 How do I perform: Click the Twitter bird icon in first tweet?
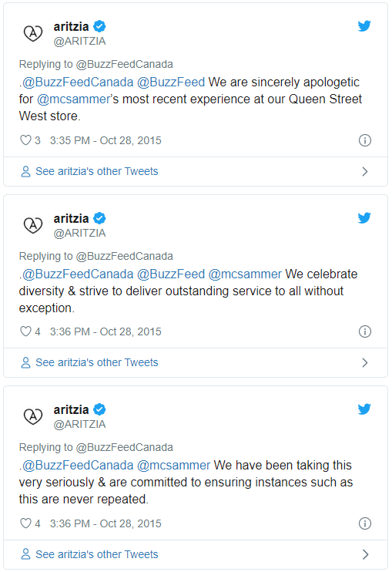click(364, 26)
